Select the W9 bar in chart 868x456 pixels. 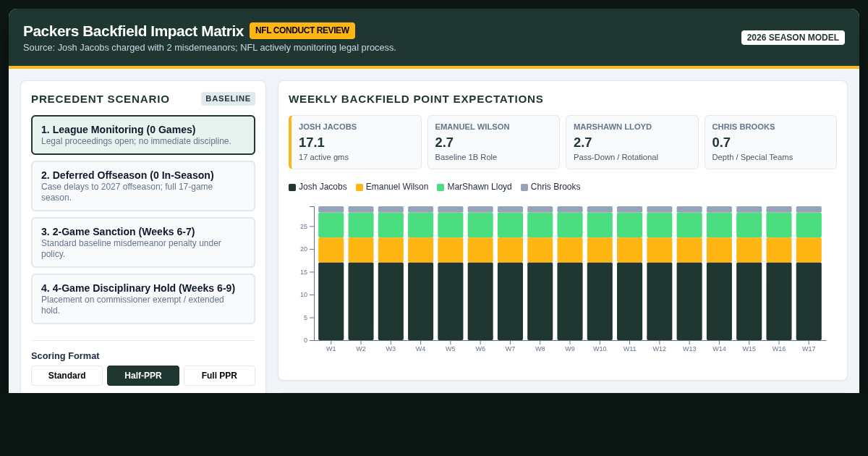pos(570,274)
